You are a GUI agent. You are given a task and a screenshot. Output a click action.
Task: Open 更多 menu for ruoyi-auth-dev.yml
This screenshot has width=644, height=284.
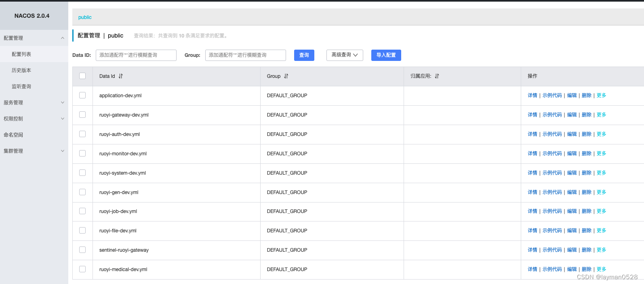click(x=602, y=134)
